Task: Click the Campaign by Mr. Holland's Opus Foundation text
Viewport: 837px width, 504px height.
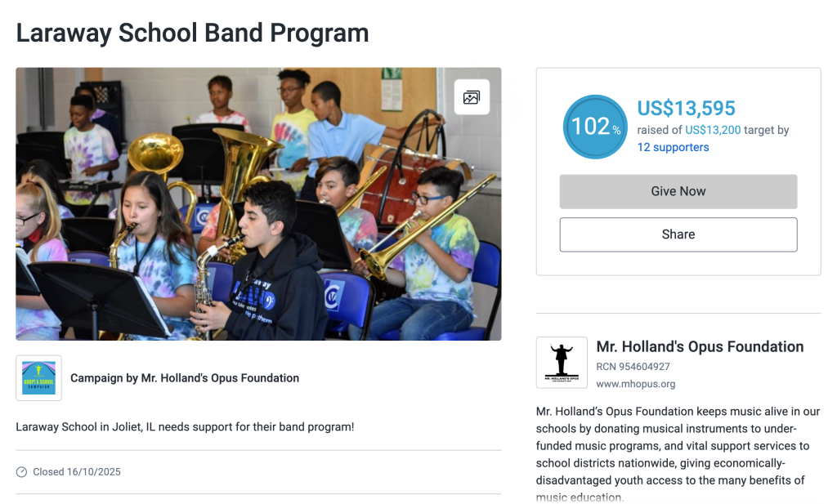Action: click(x=185, y=378)
